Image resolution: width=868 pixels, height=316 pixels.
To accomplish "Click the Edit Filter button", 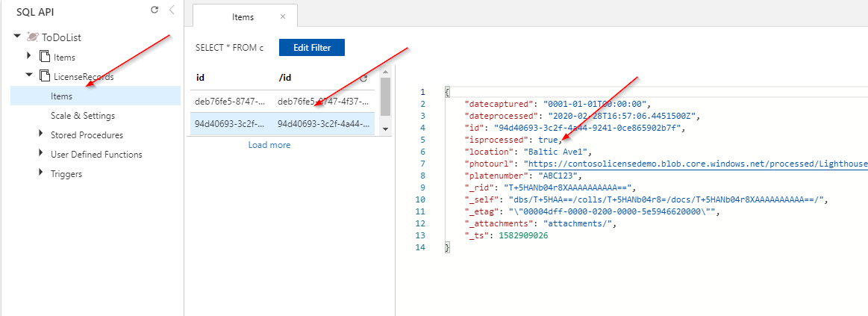I will (x=311, y=48).
